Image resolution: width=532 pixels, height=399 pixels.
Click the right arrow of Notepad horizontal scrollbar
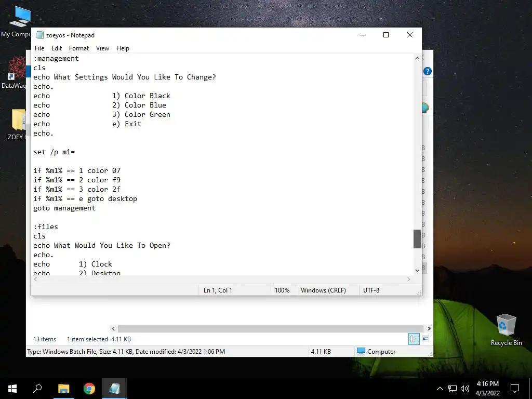pos(409,279)
